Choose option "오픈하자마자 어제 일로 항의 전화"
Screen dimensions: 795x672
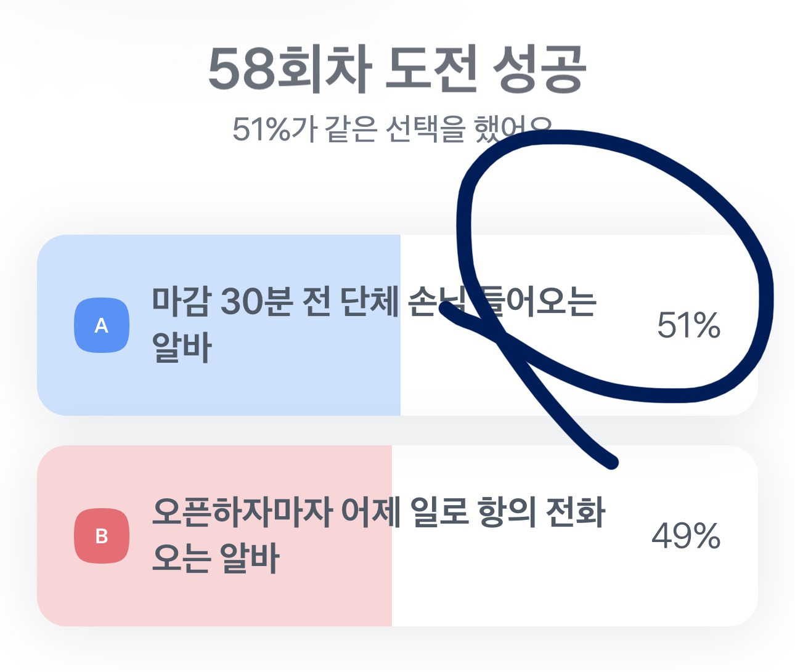[378, 512]
